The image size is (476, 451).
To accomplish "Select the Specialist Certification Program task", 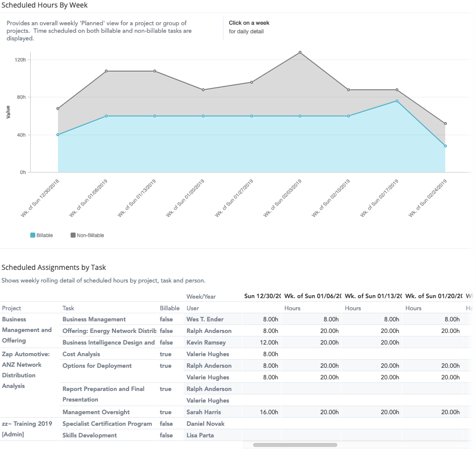I will pyautogui.click(x=107, y=424).
